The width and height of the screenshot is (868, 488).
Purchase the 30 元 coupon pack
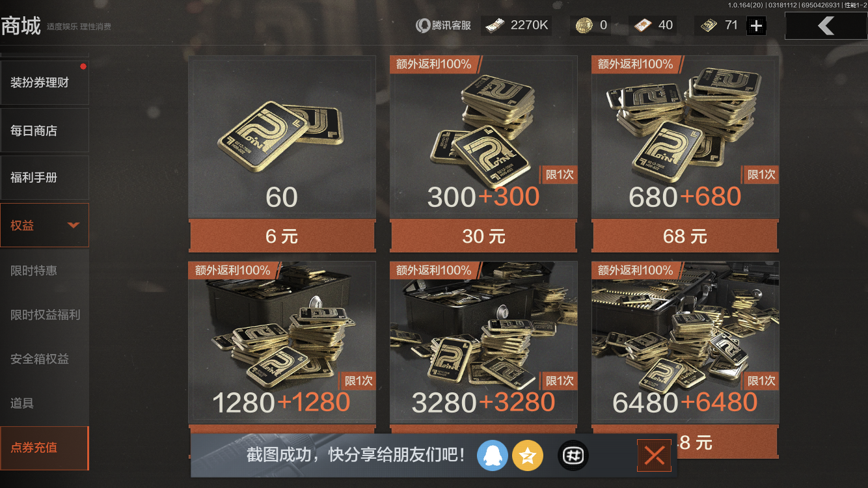coord(483,236)
